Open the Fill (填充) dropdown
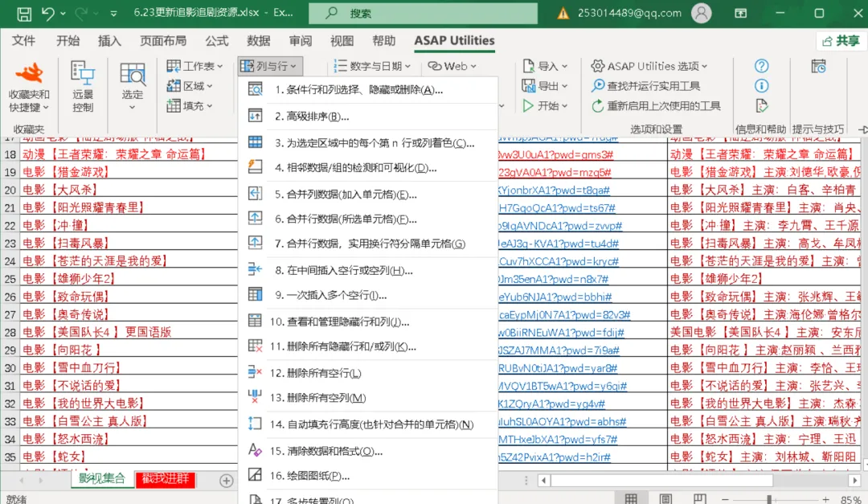This screenshot has width=868, height=504. tap(190, 106)
